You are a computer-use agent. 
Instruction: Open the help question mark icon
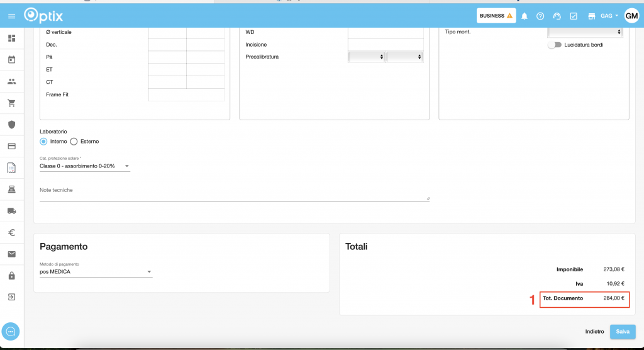click(x=540, y=16)
